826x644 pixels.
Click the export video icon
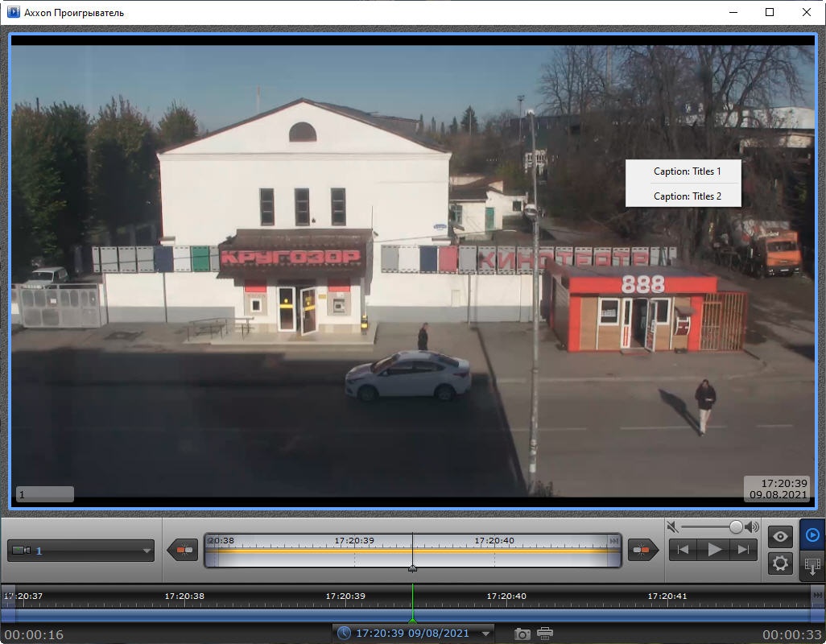812,565
